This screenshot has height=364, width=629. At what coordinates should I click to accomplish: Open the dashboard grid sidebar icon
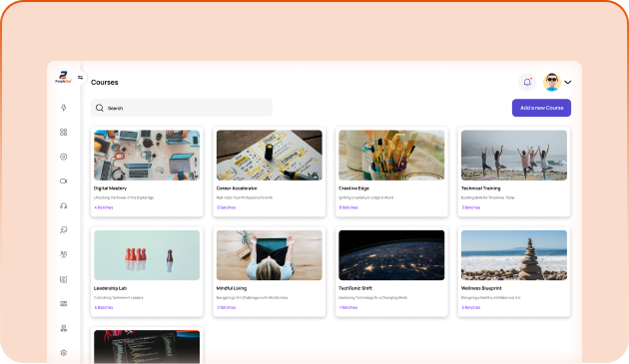tap(63, 132)
